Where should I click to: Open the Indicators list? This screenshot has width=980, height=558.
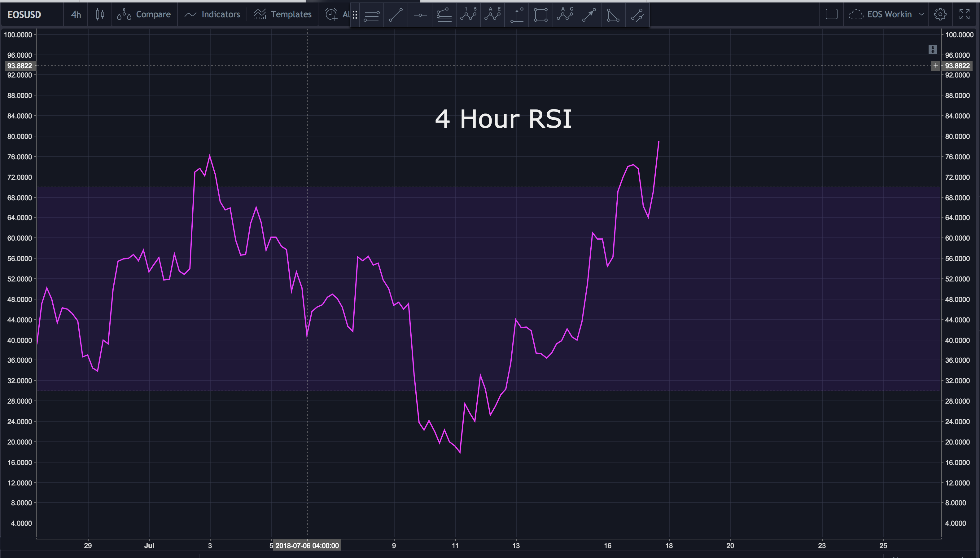pos(212,15)
